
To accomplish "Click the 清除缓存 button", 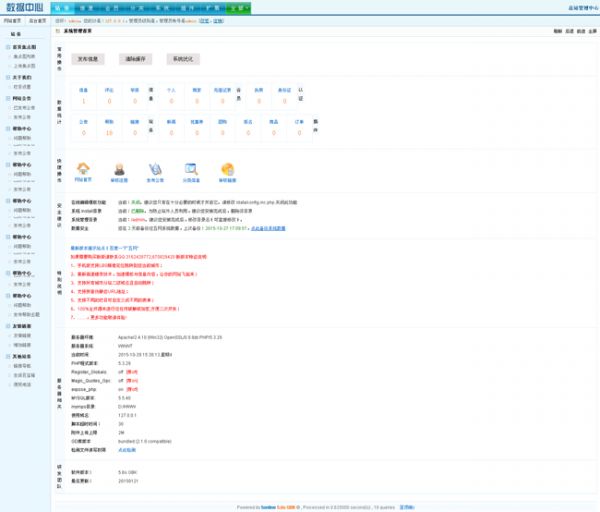I will click(x=135, y=59).
